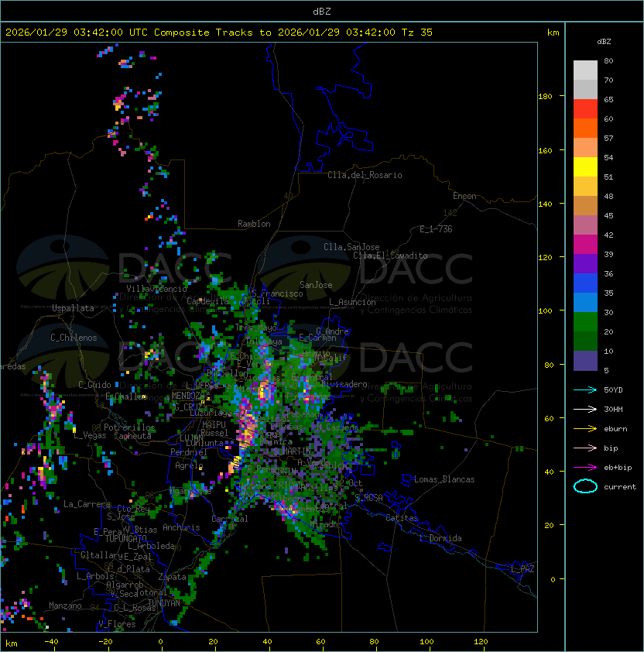Click the Encon map label
Image resolution: width=644 pixels, height=652 pixels.
coord(464,196)
